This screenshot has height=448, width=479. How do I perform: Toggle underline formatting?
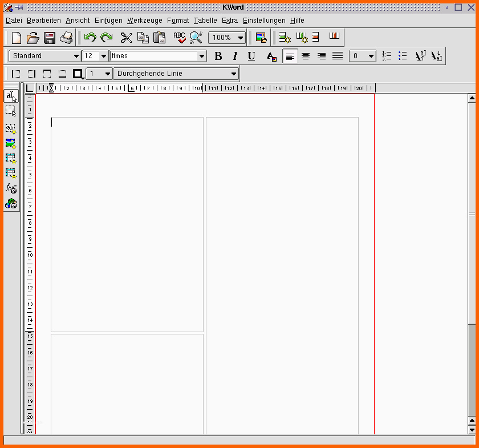coord(251,56)
